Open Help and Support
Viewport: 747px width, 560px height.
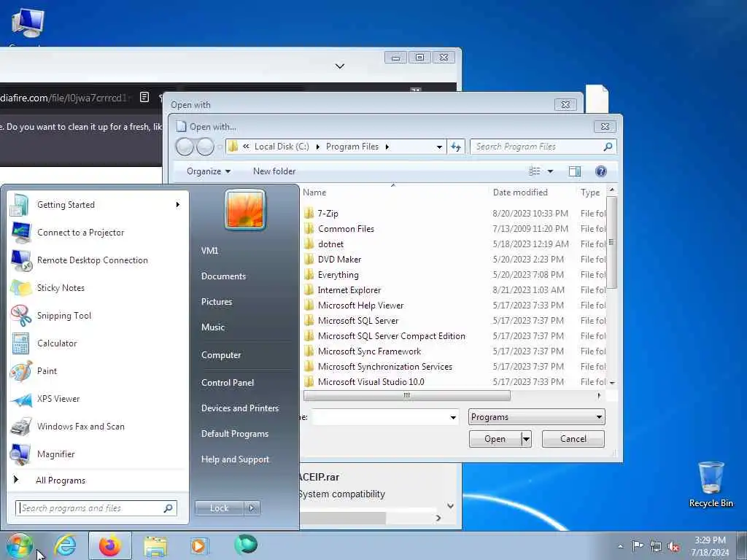click(x=235, y=459)
